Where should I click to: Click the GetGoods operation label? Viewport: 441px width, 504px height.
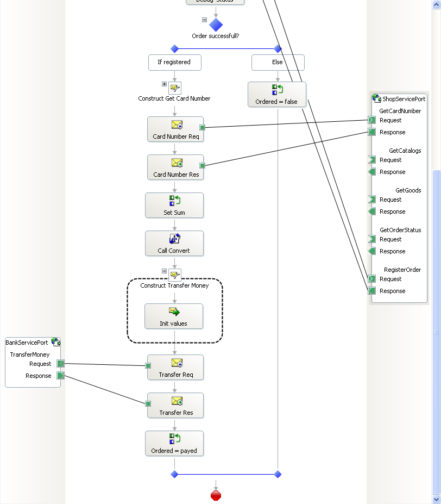(x=408, y=190)
